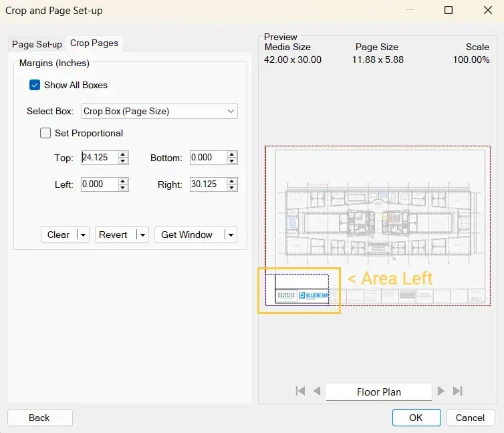504x433 pixels.
Task: Decrease Top margin with down arrow
Action: 123,160
